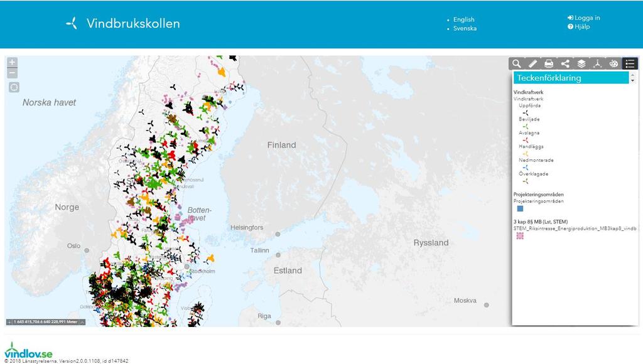643x364 pixels.
Task: Toggle the legend list tool
Action: 630,63
